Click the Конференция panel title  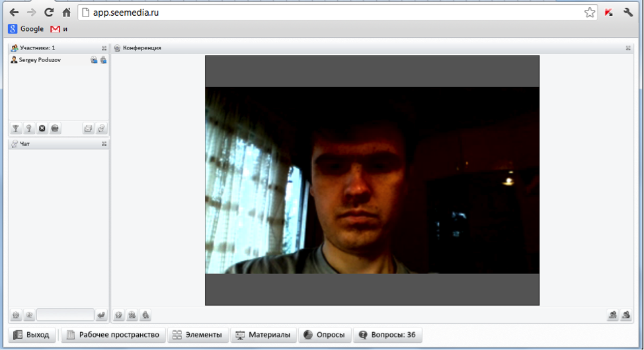point(141,48)
